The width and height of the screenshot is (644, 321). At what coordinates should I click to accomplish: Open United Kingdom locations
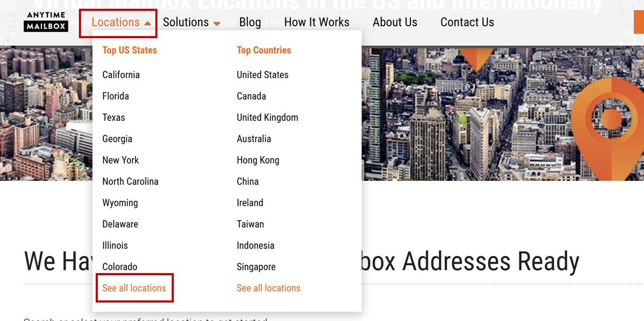(x=267, y=118)
